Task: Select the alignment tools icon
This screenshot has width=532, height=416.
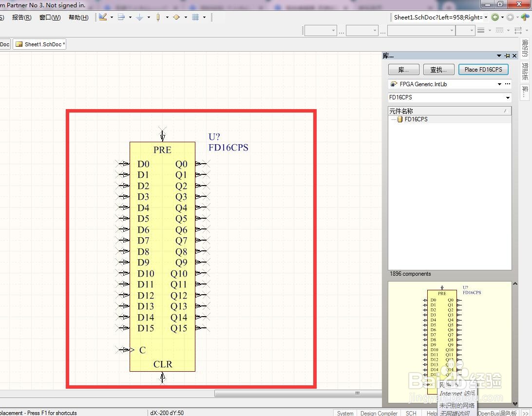Action: [x=121, y=17]
